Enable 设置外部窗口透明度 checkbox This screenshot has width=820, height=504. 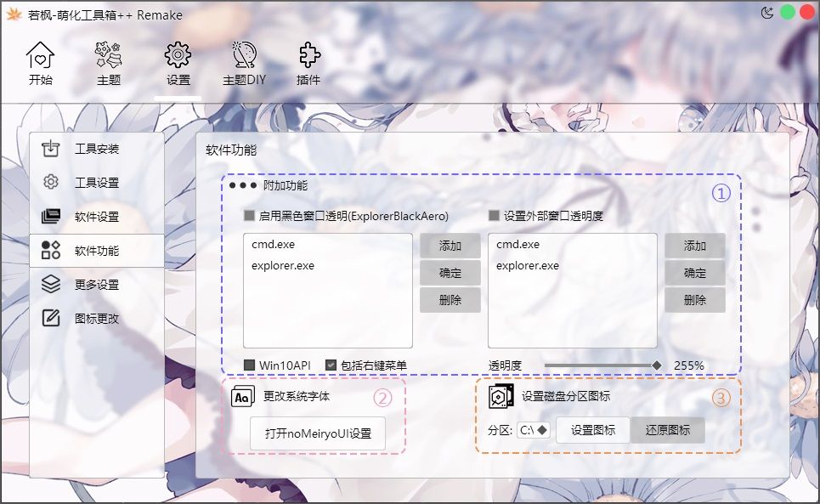click(x=494, y=215)
